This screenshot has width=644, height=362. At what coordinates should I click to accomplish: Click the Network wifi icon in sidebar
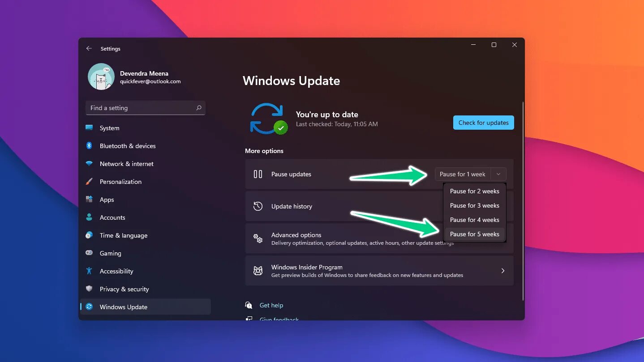click(x=89, y=164)
